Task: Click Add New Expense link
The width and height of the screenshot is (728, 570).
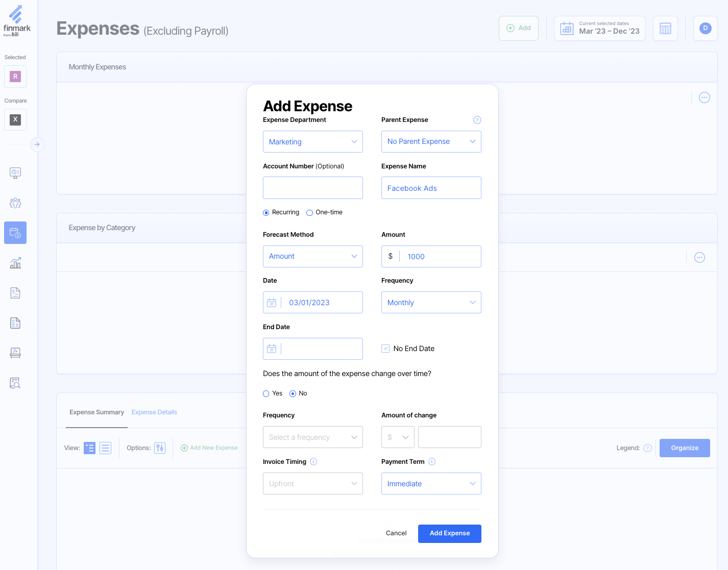Action: [x=209, y=448]
